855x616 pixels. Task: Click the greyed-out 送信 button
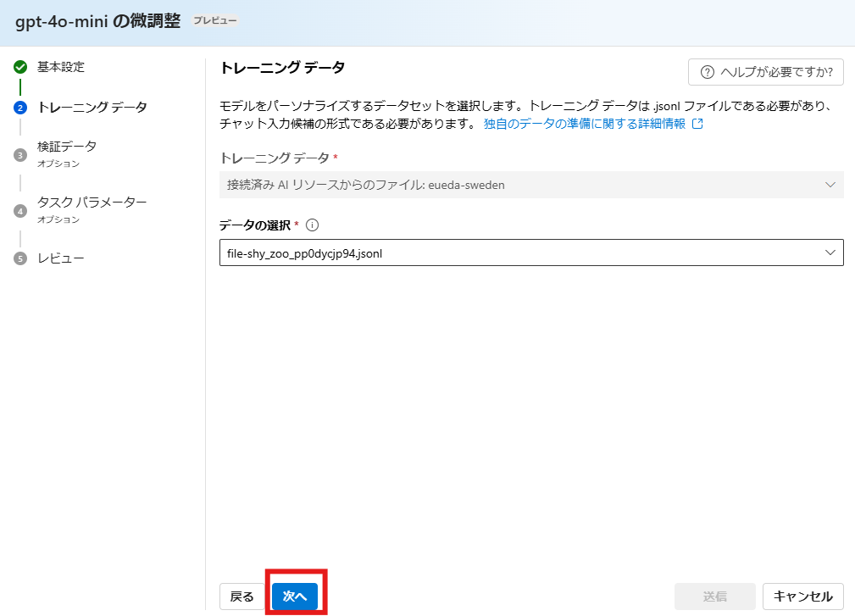click(x=715, y=597)
